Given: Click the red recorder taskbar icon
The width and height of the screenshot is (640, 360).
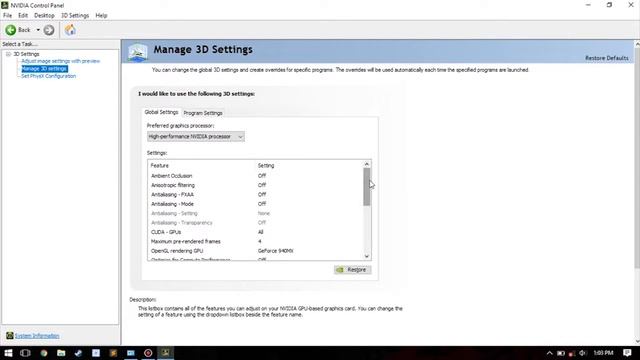Looking at the screenshot, I should 148,353.
